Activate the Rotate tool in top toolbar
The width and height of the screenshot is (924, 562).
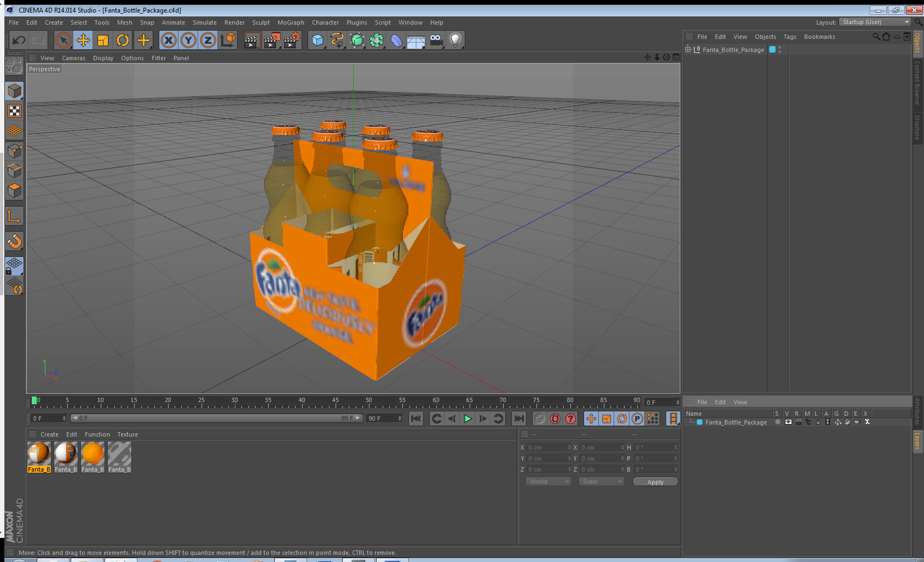(x=123, y=40)
